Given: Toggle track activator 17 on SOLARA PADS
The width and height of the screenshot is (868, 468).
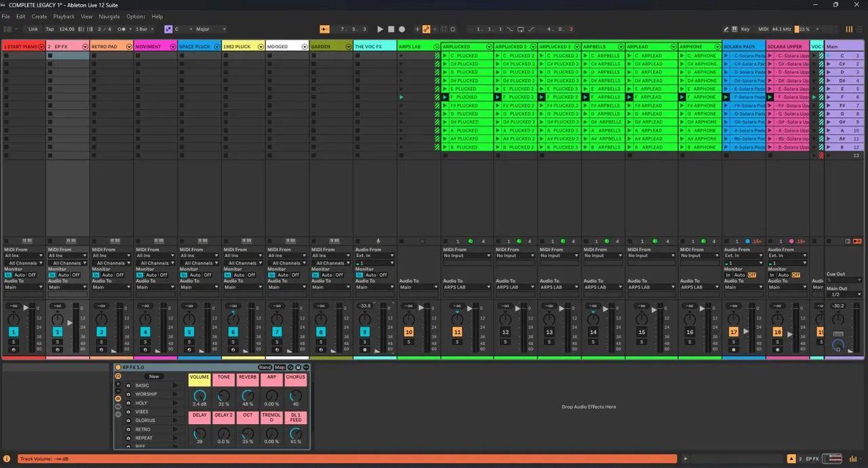Looking at the screenshot, I should (x=734, y=332).
